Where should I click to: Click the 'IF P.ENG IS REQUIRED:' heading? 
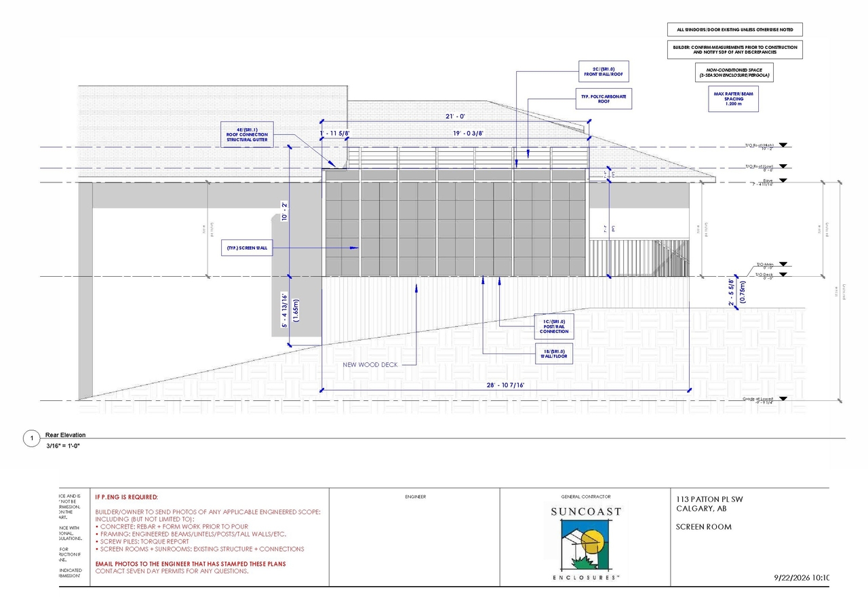tap(126, 497)
